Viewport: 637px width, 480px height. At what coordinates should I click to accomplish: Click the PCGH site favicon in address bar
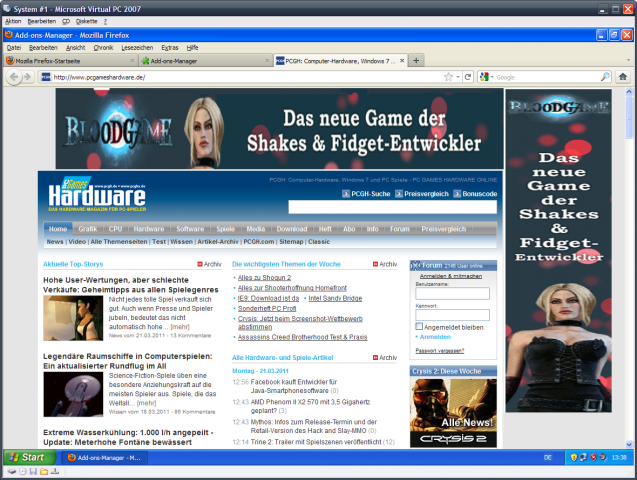[46, 77]
